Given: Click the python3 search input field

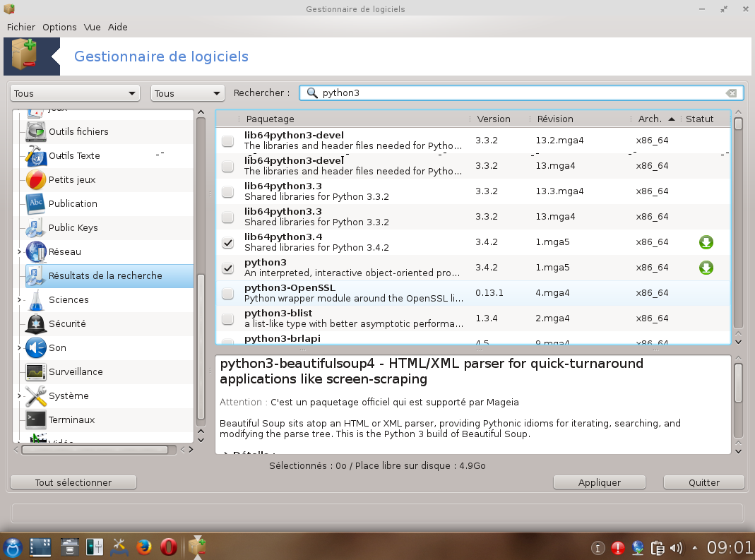Looking at the screenshot, I should (521, 93).
